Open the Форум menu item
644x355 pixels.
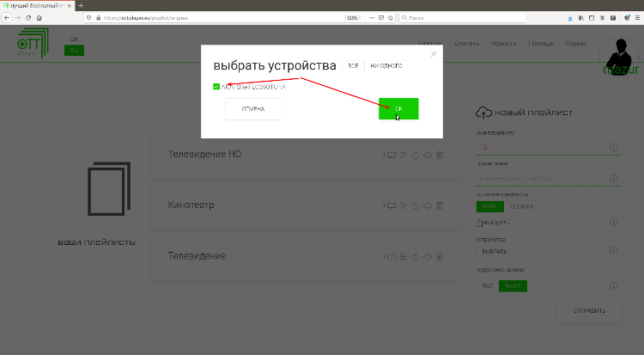pos(576,43)
